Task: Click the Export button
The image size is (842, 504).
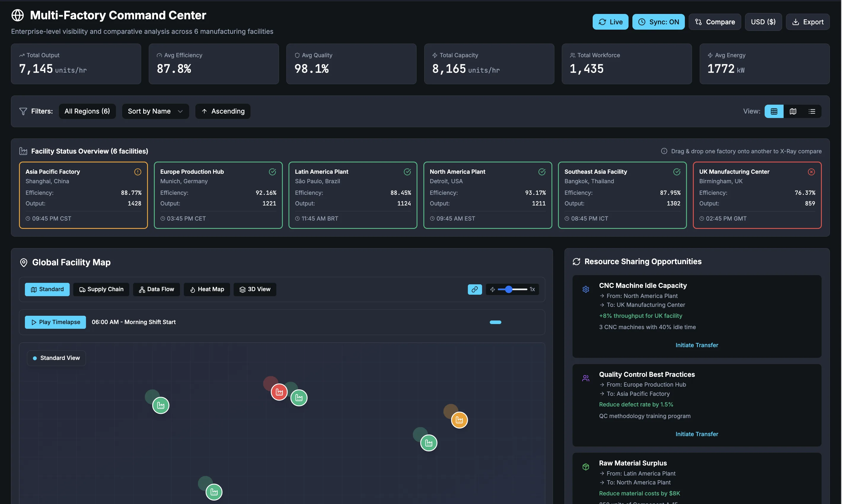Action: click(x=808, y=22)
